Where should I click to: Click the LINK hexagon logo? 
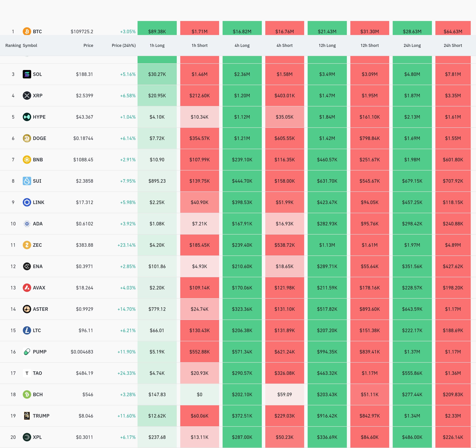(27, 202)
